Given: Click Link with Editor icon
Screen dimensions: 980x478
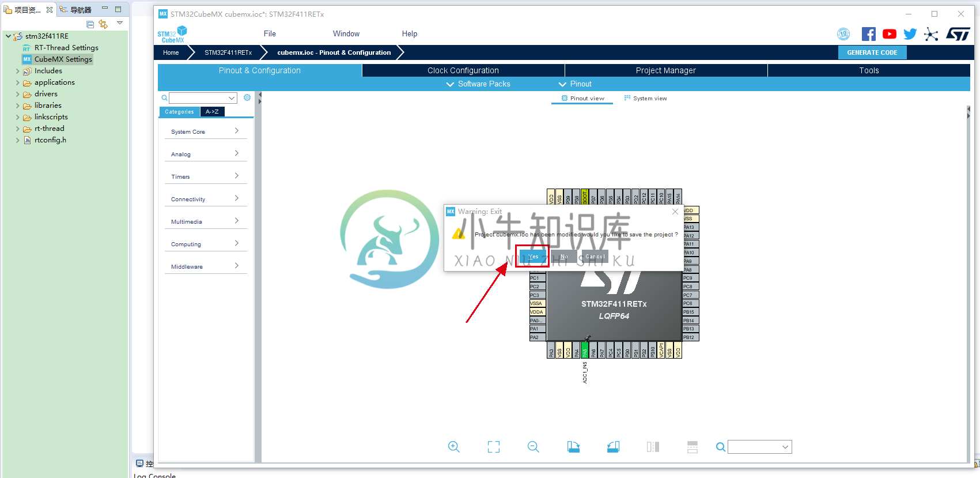Looking at the screenshot, I should [x=103, y=24].
